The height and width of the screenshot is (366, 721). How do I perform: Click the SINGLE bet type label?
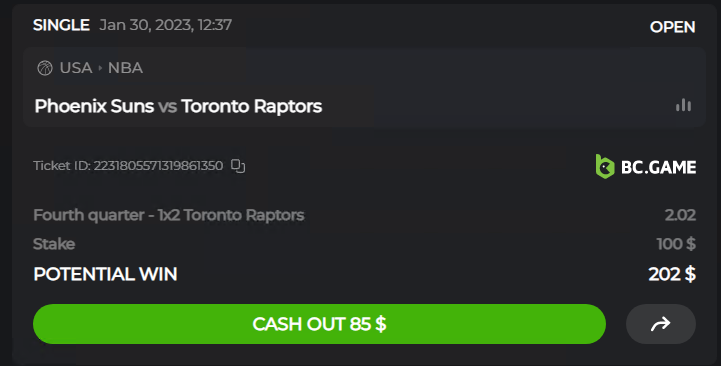[x=61, y=25]
